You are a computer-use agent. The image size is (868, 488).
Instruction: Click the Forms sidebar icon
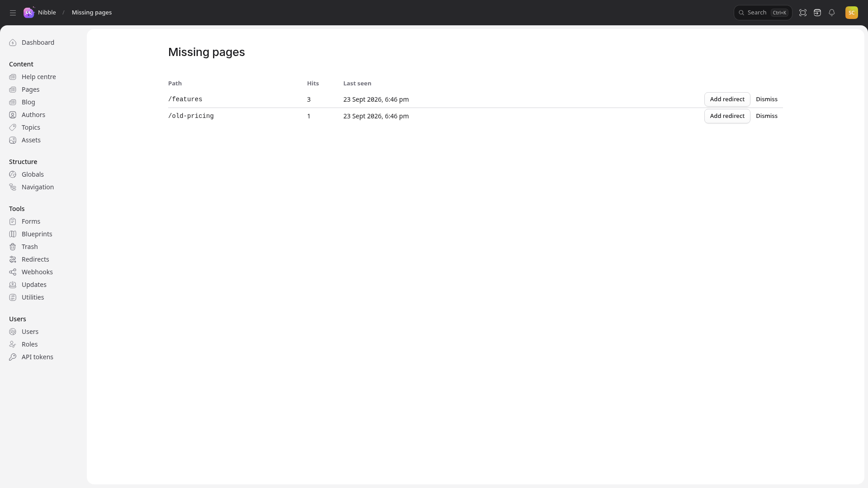click(x=13, y=221)
